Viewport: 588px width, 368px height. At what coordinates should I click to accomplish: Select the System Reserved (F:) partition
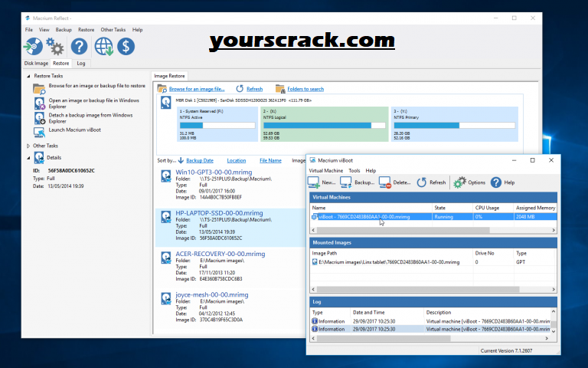coord(217,124)
